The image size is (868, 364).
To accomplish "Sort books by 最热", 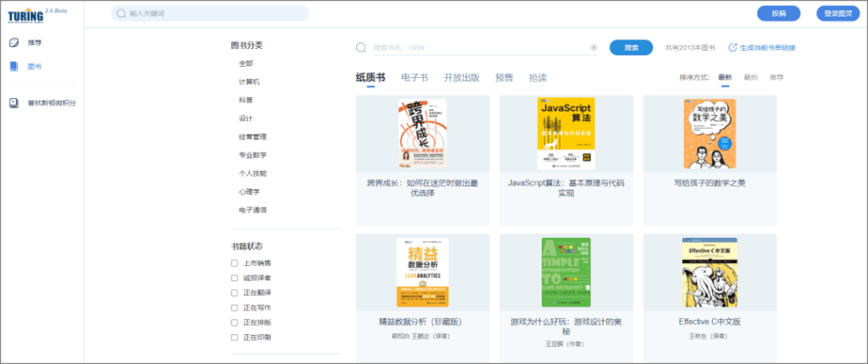I will point(751,77).
